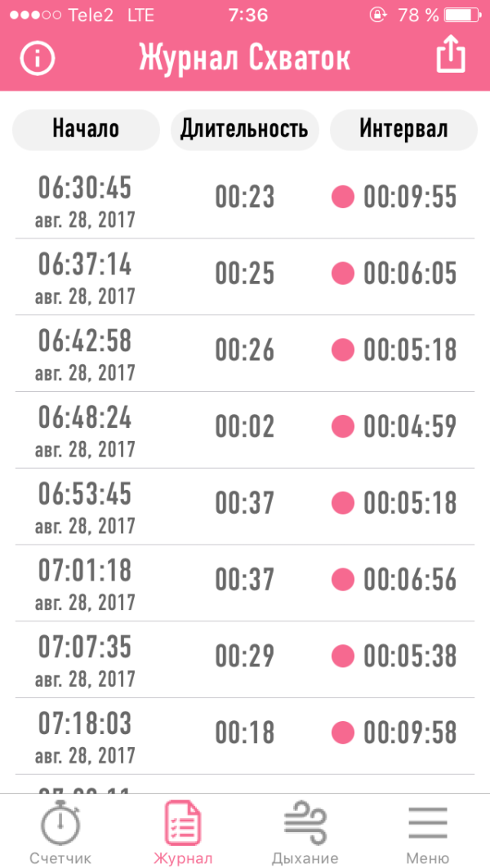Switch to the Меню tab label
Image resolution: width=490 pixels, height=868 pixels.
click(428, 858)
